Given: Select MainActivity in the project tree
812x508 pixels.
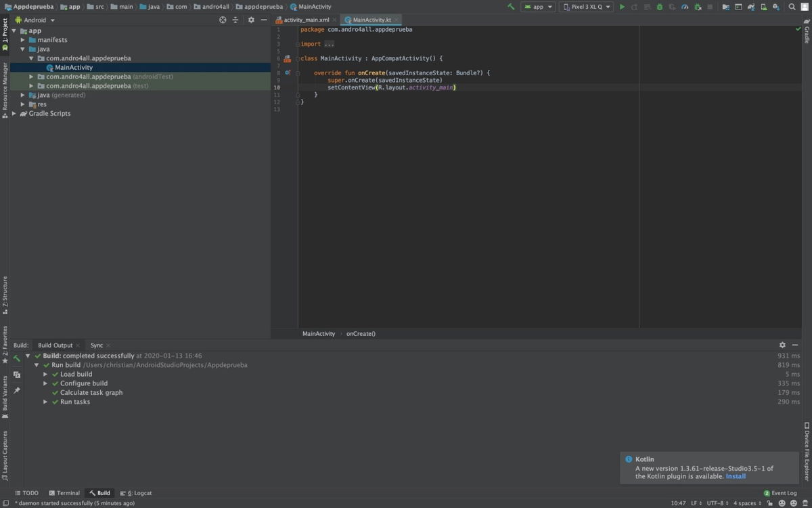Looking at the screenshot, I should [72, 67].
